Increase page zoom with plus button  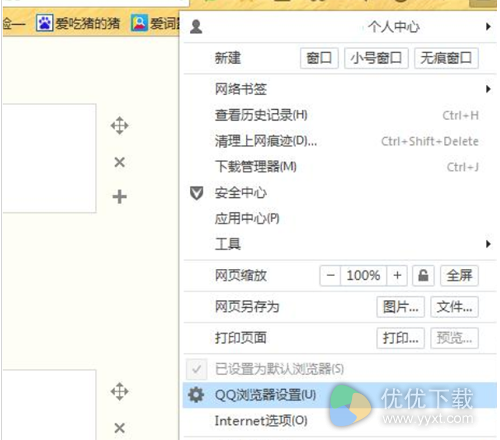click(397, 276)
